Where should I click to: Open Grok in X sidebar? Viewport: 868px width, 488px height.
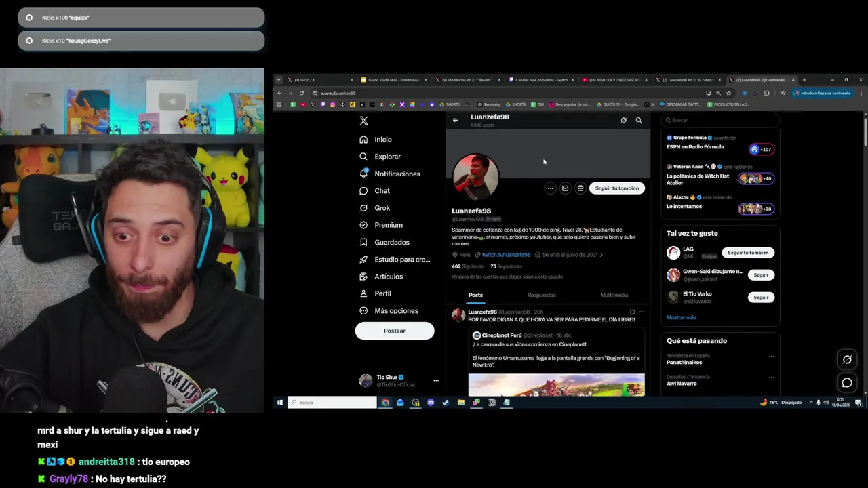click(375, 208)
